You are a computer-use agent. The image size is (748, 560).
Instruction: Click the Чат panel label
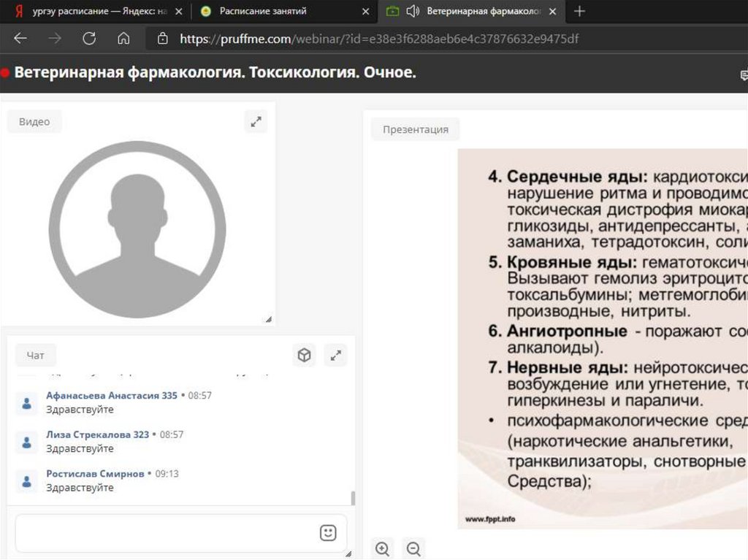click(35, 356)
